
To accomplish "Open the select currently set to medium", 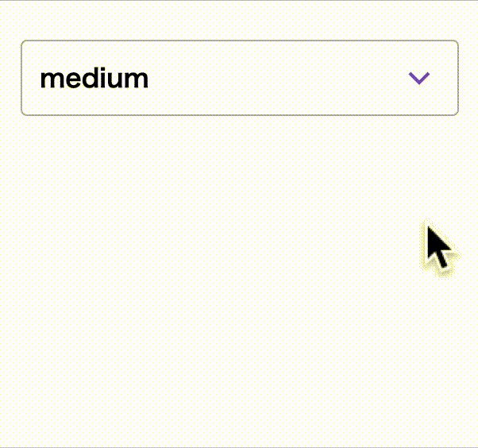I will click(x=239, y=78).
